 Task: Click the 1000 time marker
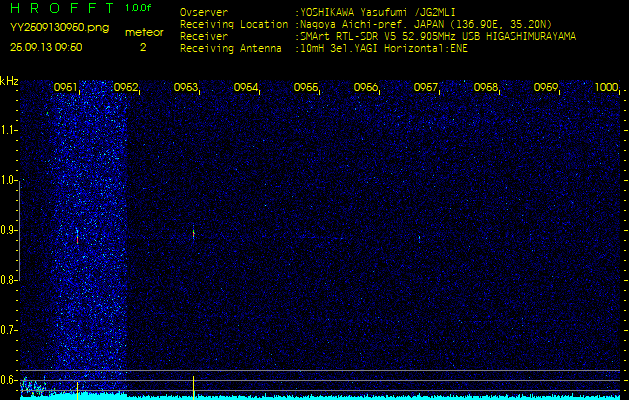click(606, 87)
